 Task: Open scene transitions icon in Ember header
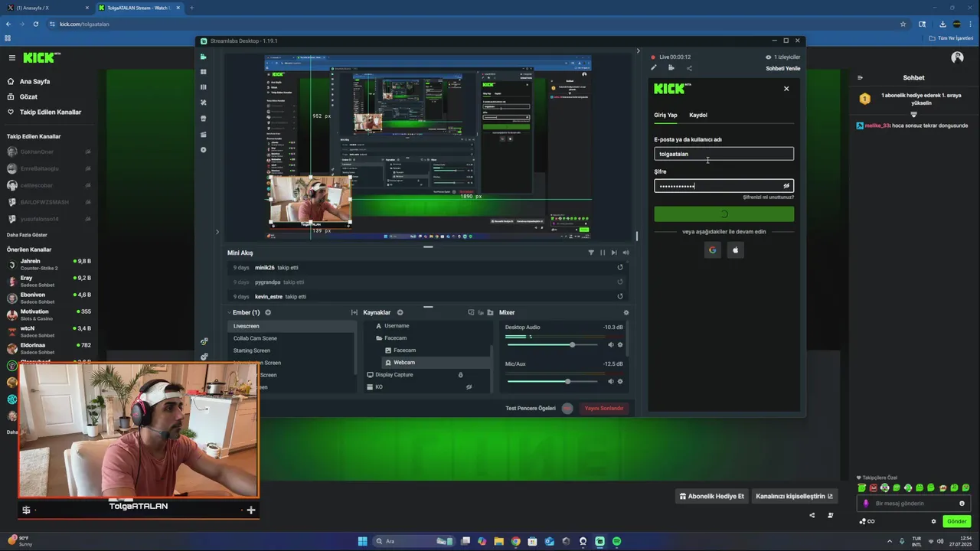pos(354,312)
